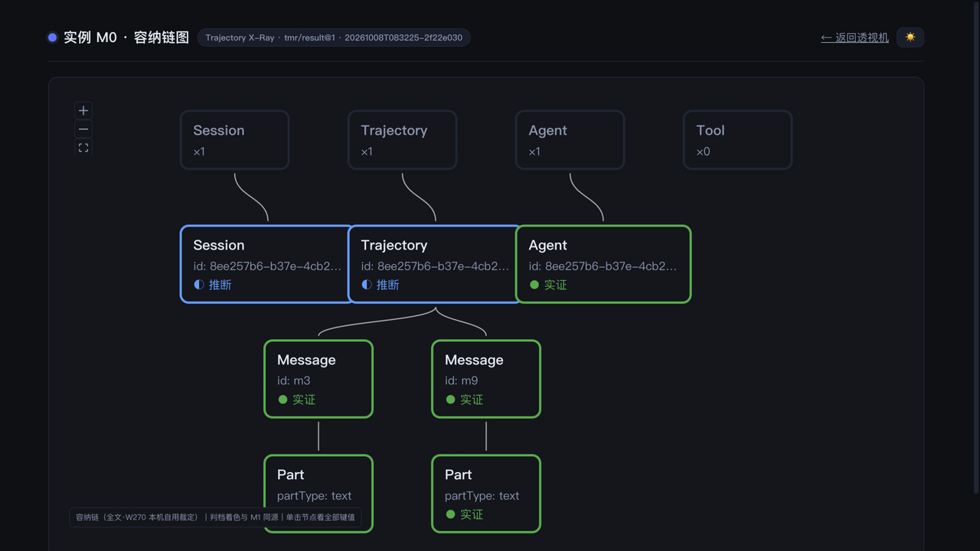Follow the 返回透视机 link

[854, 37]
